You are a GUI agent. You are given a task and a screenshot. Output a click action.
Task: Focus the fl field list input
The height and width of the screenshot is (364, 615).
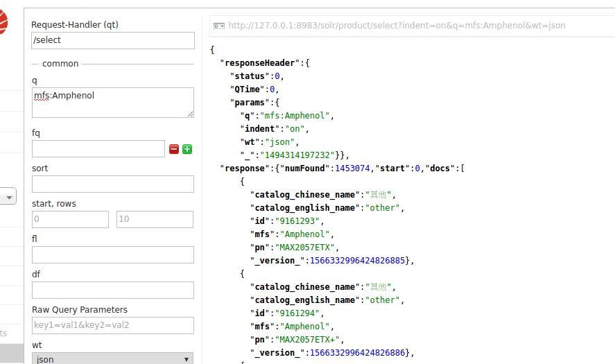click(x=112, y=254)
